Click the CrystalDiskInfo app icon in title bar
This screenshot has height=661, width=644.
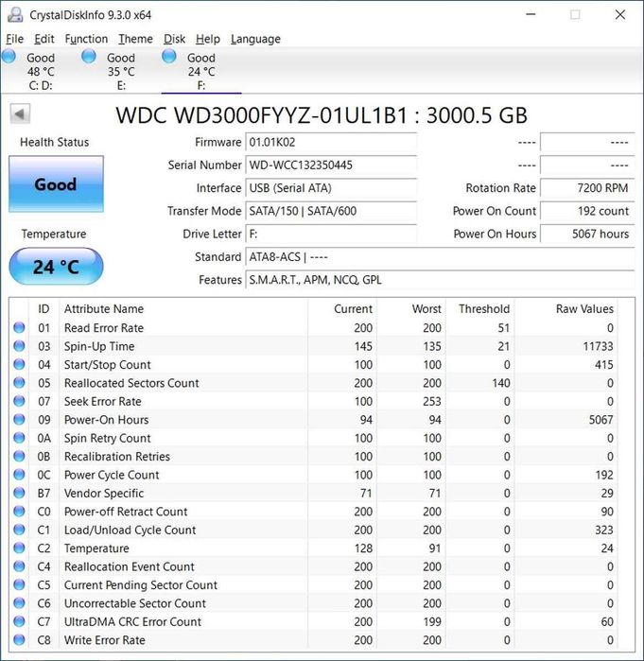tap(15, 15)
